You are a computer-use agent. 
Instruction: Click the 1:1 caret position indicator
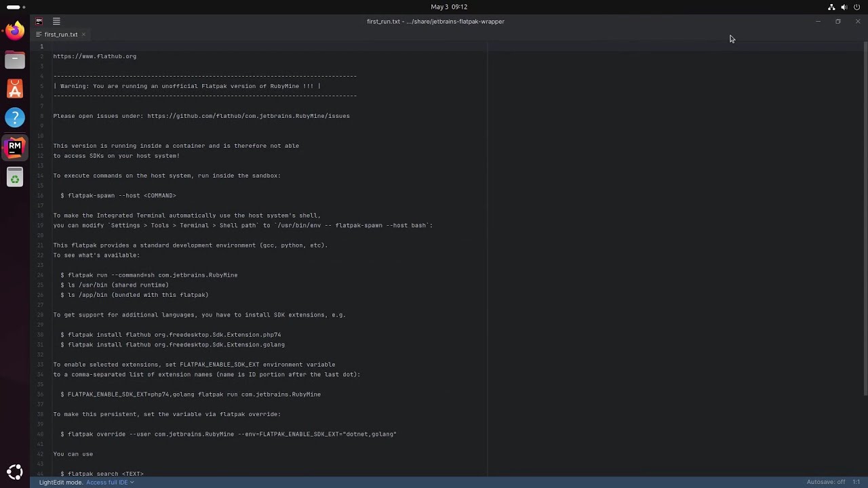pos(856,483)
